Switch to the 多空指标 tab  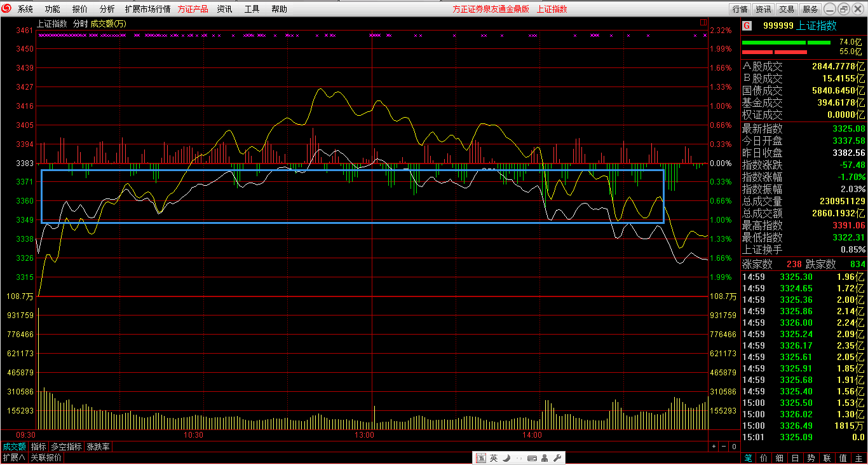[66, 447]
